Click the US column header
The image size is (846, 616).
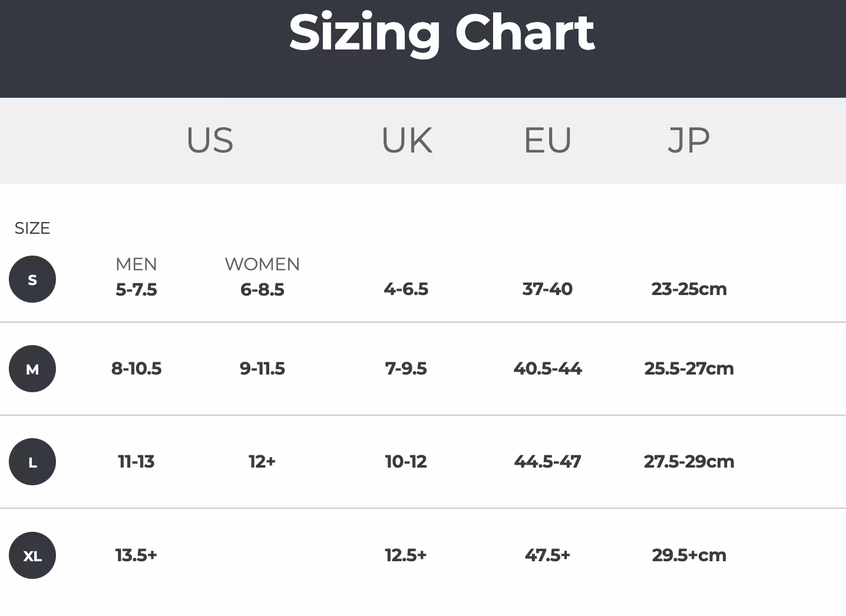[x=210, y=140]
